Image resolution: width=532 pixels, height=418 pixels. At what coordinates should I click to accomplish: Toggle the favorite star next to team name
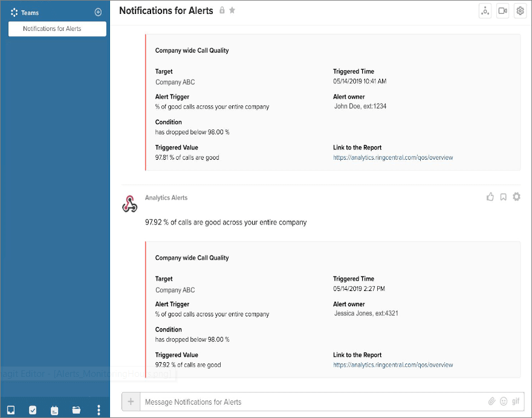231,10
